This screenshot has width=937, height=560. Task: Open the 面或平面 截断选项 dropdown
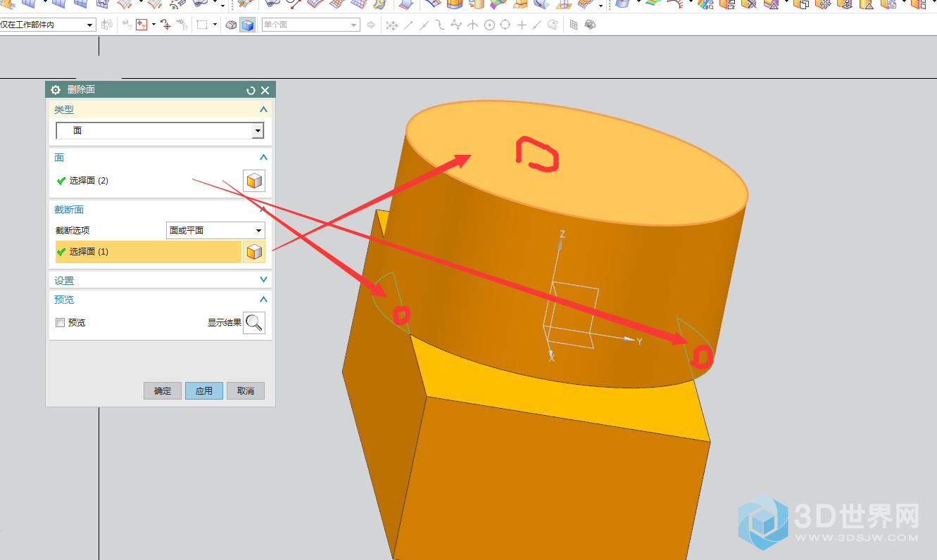[x=215, y=230]
